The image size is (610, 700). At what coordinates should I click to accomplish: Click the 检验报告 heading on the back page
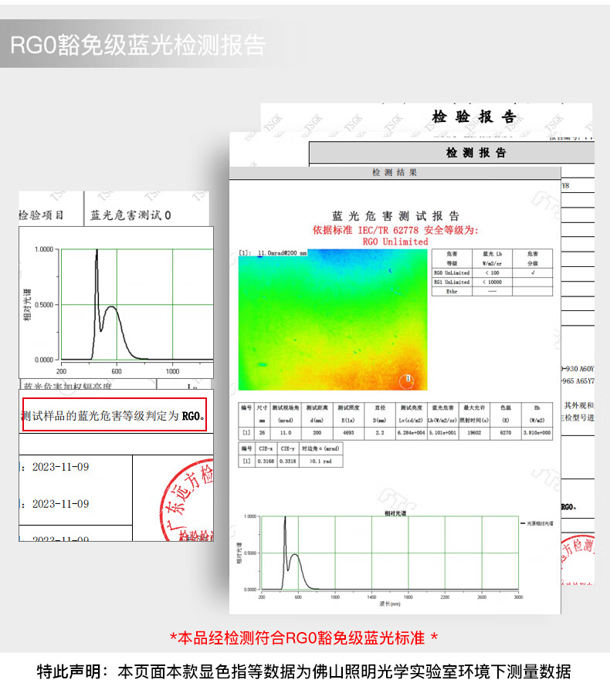(474, 117)
